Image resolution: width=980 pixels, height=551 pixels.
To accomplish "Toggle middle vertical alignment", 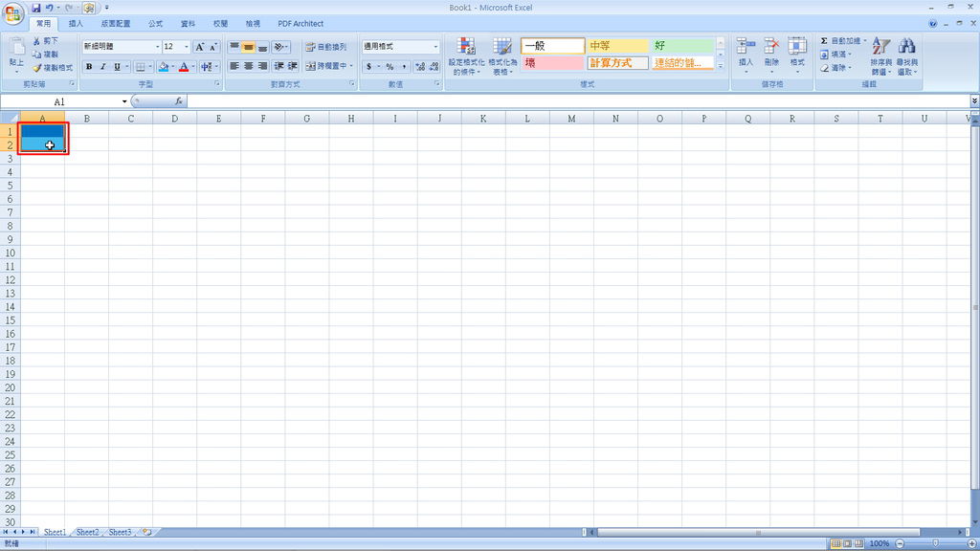I will (248, 47).
